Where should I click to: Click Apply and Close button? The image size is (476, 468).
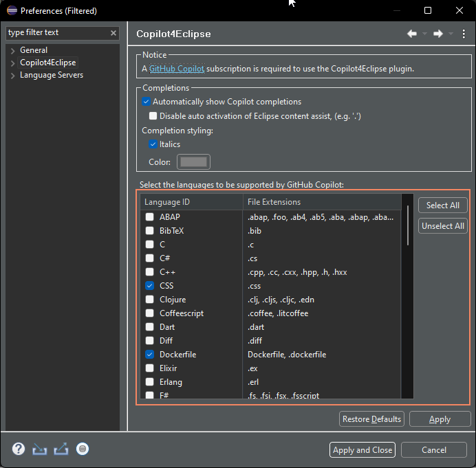(363, 450)
